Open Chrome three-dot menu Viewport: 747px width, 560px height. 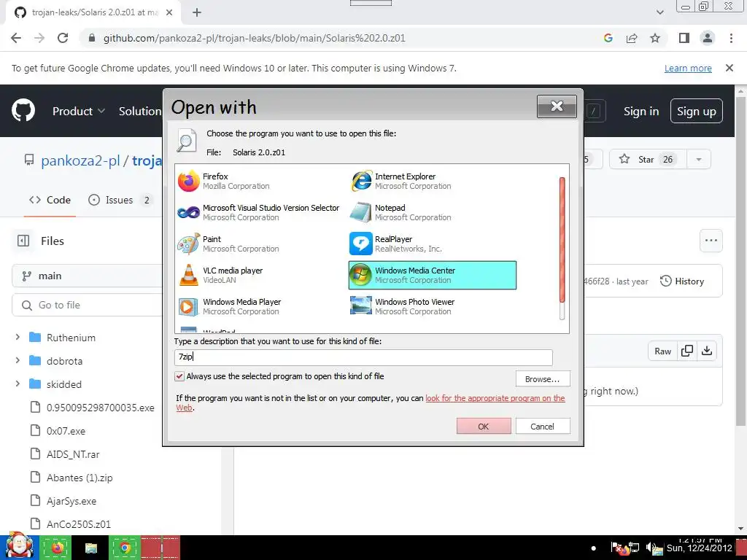coord(731,38)
